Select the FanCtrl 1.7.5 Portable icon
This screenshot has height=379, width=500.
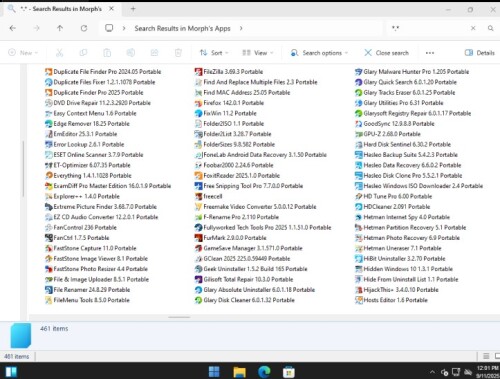49,238
